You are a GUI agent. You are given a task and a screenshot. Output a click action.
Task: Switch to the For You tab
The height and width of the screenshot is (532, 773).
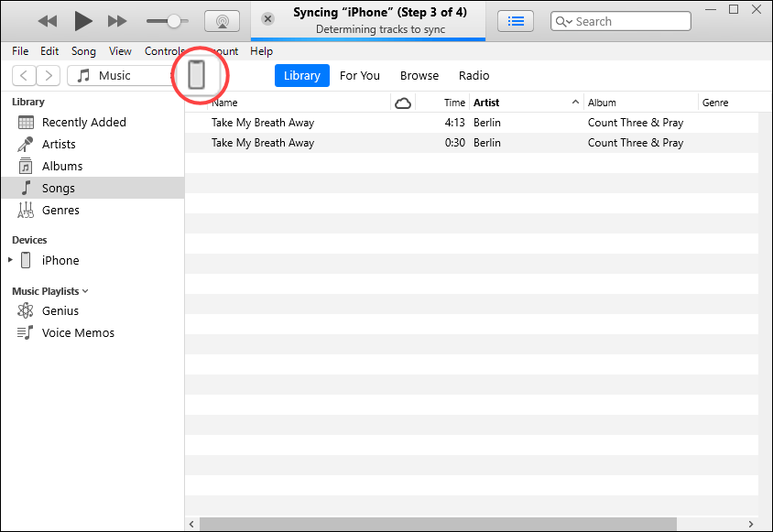point(359,76)
